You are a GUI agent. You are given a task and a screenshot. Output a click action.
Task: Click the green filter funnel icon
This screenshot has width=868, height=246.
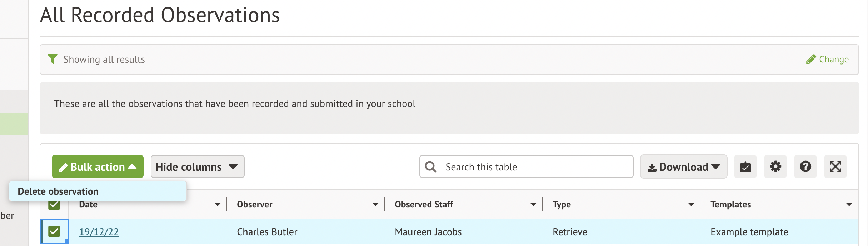click(x=53, y=59)
